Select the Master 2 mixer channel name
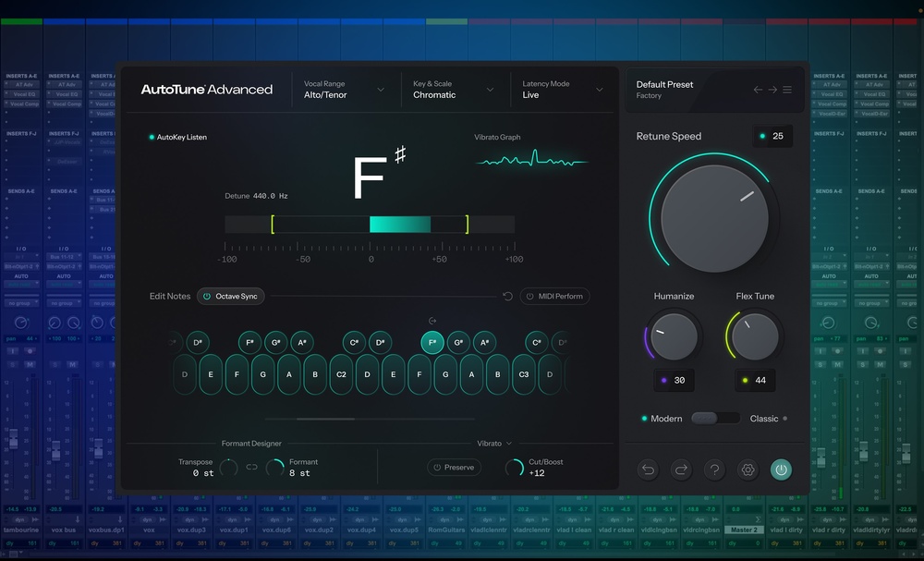 tap(744, 530)
